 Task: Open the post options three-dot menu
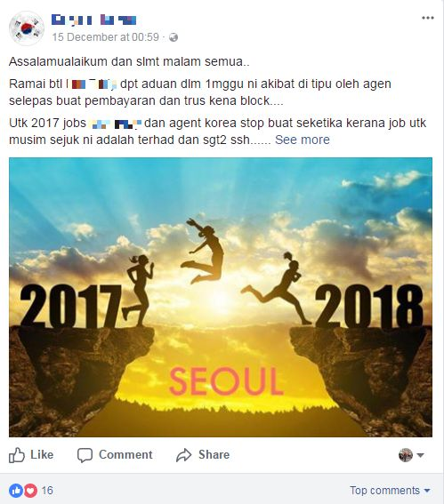pos(428,18)
